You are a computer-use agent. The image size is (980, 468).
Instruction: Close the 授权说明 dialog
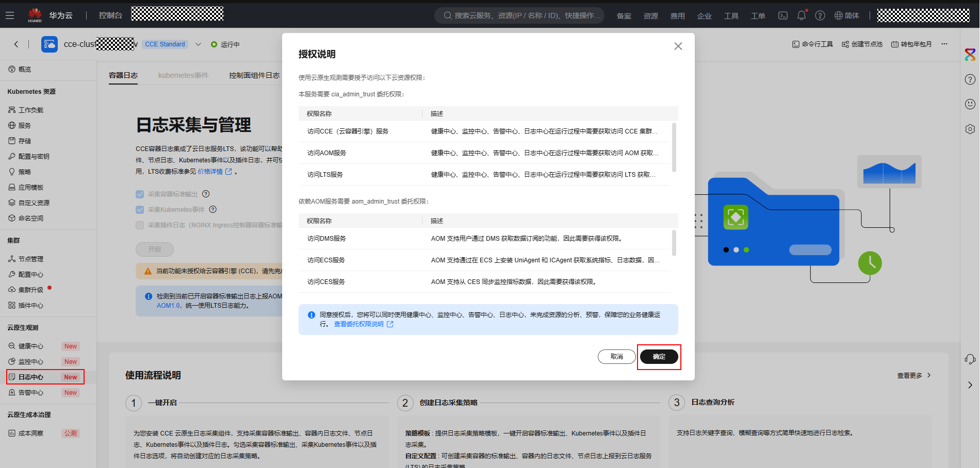tap(678, 46)
